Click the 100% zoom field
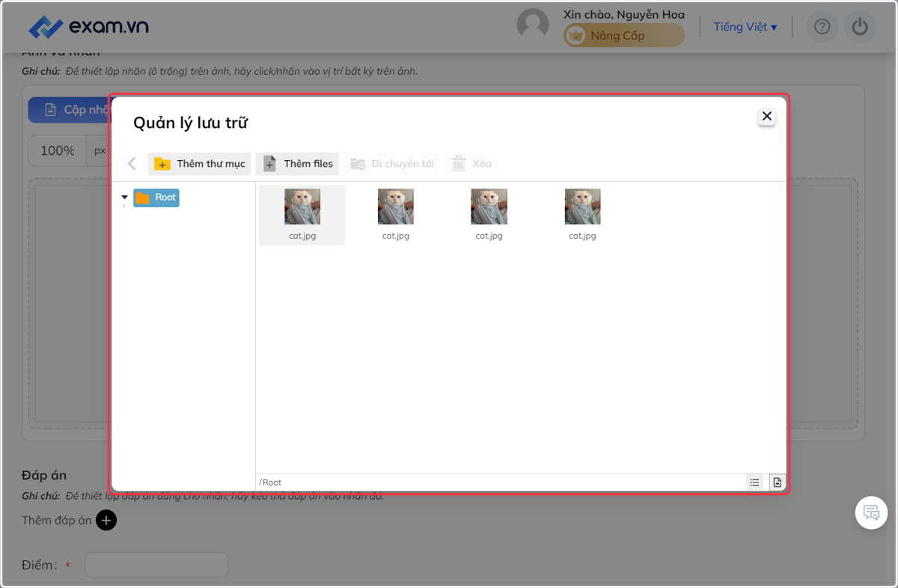Screen dimensions: 898x588 tap(58, 150)
